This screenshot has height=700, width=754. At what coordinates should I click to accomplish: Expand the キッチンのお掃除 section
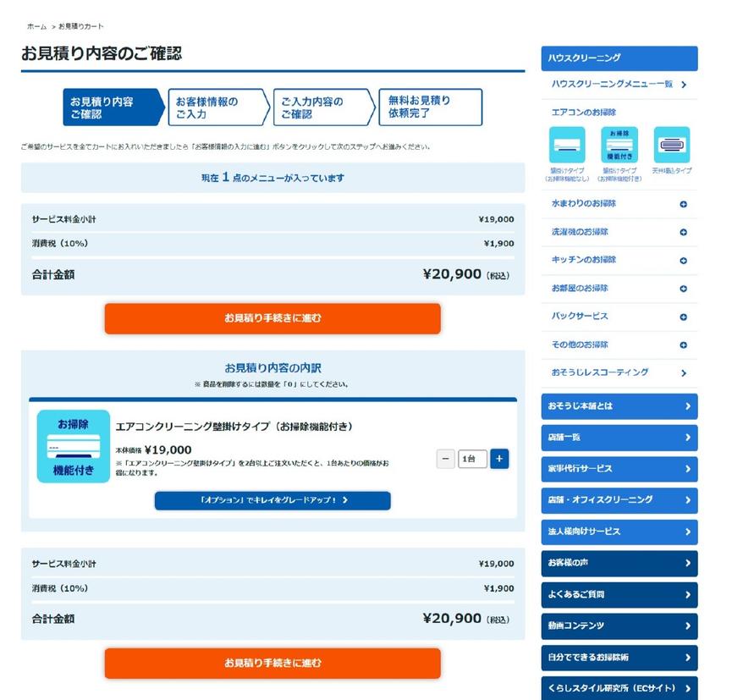pos(684,260)
